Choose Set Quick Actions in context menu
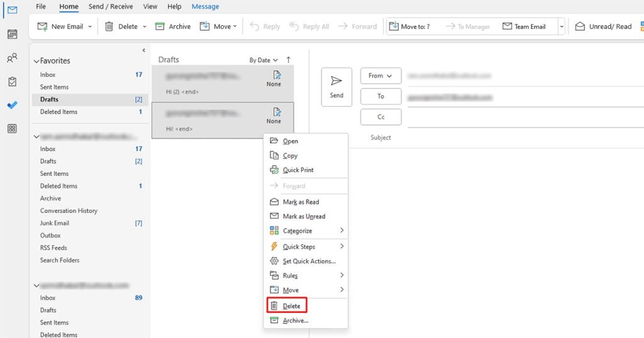644x338 pixels. click(x=306, y=261)
